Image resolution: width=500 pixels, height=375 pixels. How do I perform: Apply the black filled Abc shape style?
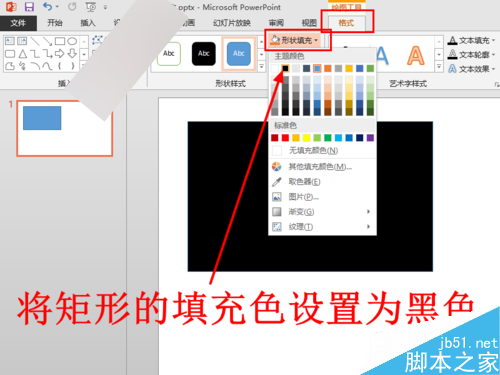pyautogui.click(x=203, y=54)
